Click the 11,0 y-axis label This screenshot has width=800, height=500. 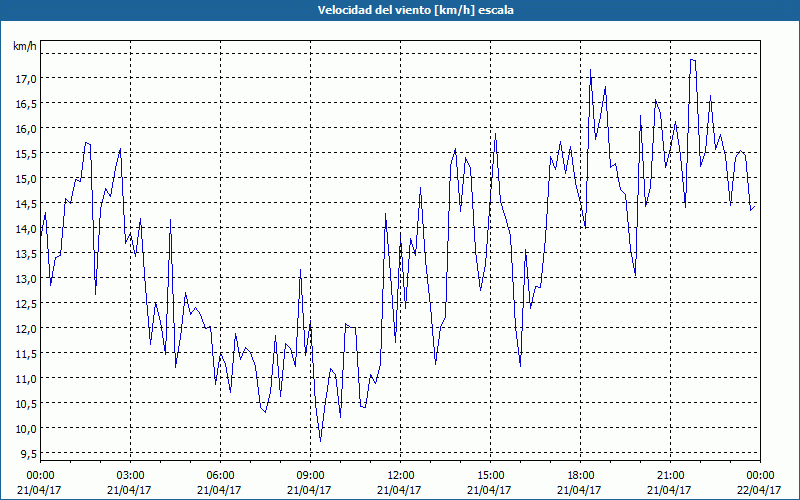click(27, 379)
